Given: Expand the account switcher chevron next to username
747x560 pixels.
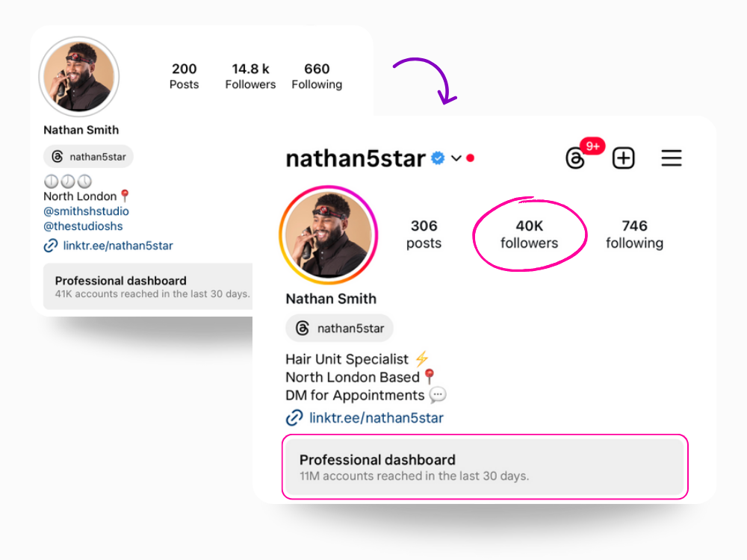Looking at the screenshot, I should 456,158.
